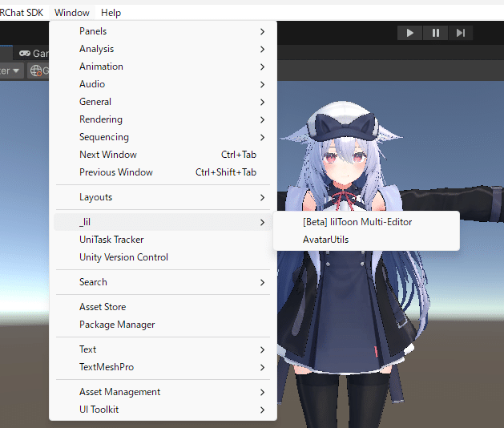
Task: Switch to the Game tab
Action: (x=34, y=53)
